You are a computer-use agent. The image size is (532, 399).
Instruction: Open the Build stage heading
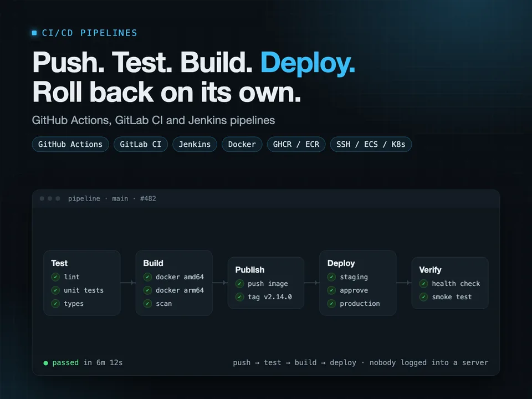[x=153, y=263]
